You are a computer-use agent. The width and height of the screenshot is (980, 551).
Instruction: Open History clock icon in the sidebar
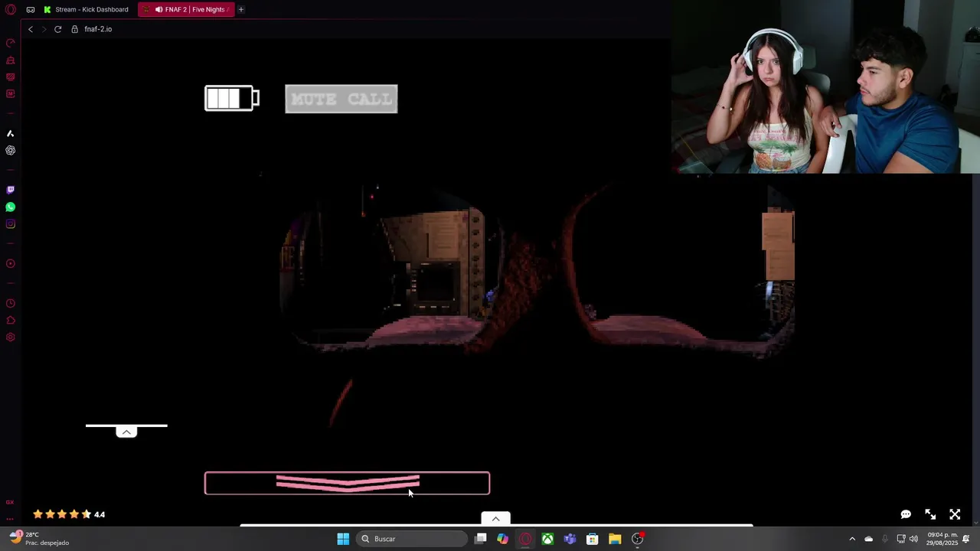click(11, 304)
